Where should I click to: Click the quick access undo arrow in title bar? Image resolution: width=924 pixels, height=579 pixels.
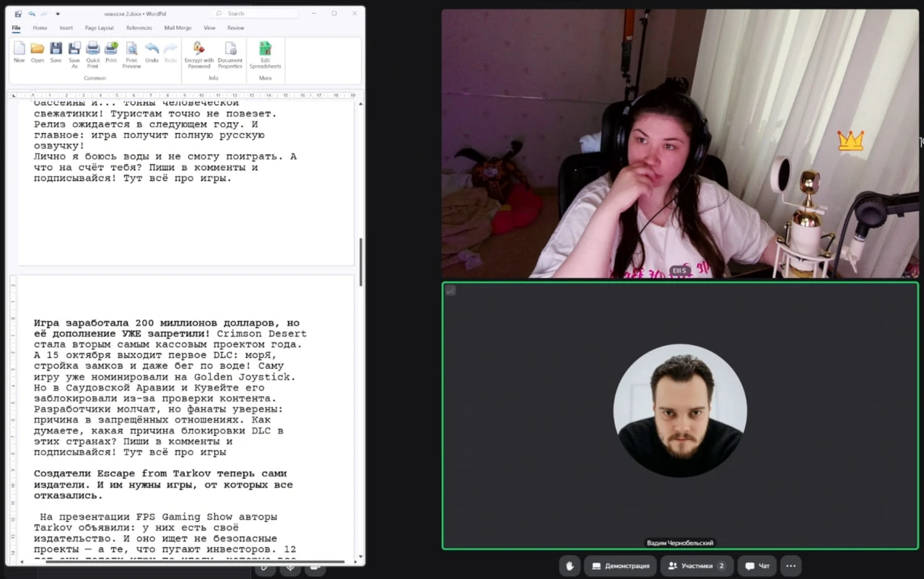pos(32,14)
